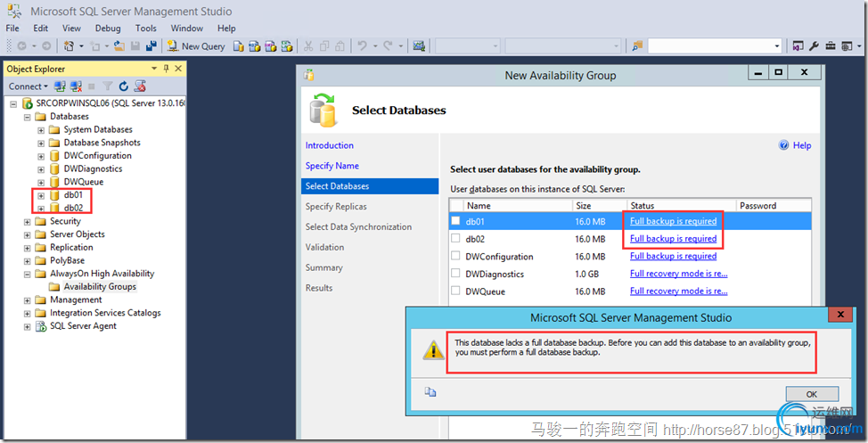Click the Activity Monitor toolbar icon
The image size is (868, 443).
419,46
